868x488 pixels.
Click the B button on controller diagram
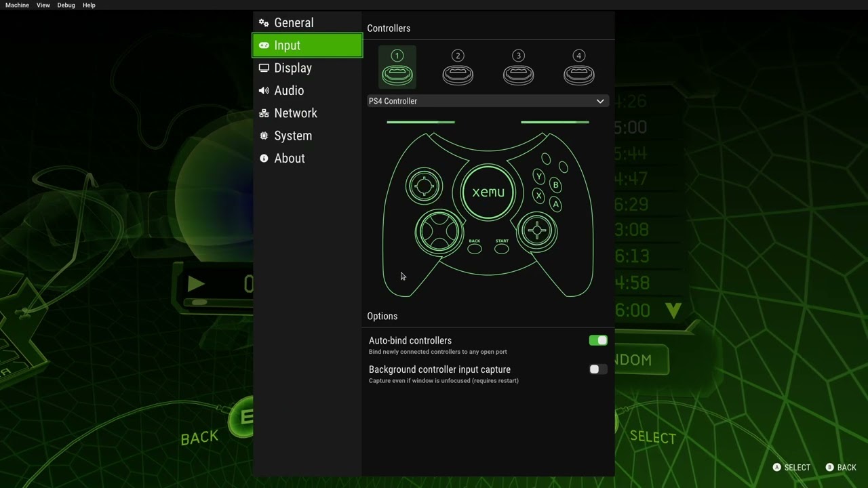555,184
